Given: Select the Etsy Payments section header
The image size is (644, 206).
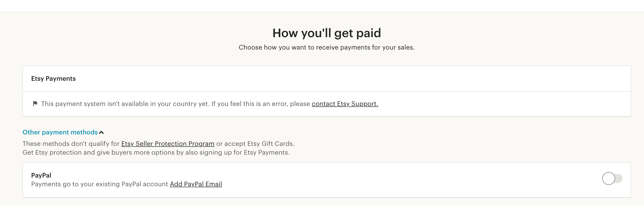Looking at the screenshot, I should (x=53, y=79).
